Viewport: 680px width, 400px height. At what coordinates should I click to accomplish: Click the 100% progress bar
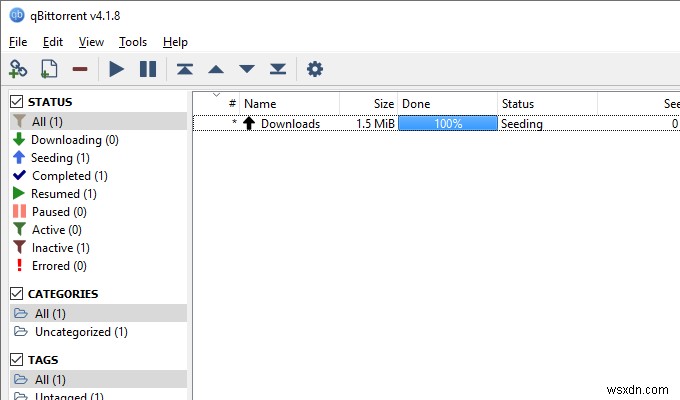tap(448, 124)
